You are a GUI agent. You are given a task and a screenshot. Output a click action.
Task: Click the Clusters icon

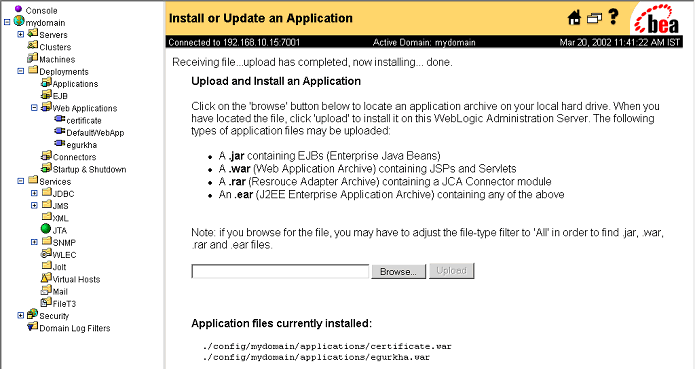(x=32, y=45)
